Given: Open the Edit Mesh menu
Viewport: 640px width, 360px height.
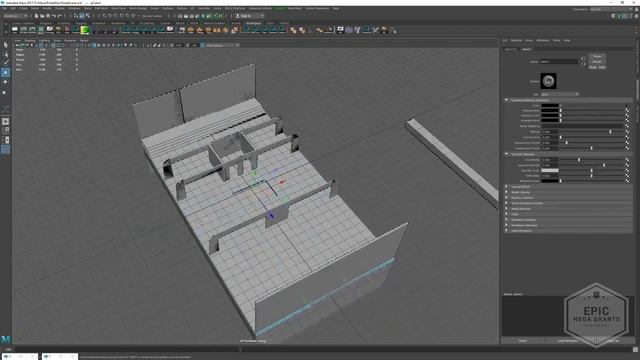Looking at the screenshot, I should 101,8.
